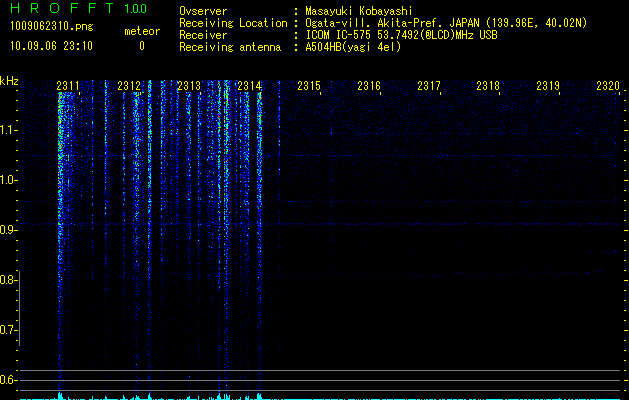
Task: Click the meteor count label
Action: (142, 31)
